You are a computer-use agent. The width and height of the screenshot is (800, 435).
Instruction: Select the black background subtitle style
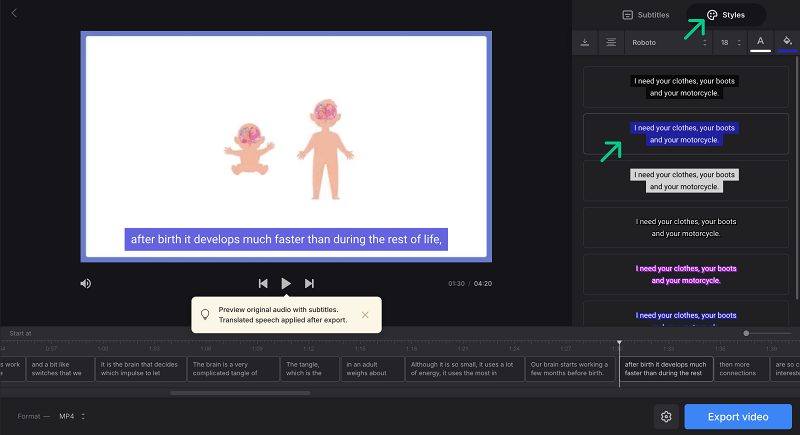[x=686, y=87]
